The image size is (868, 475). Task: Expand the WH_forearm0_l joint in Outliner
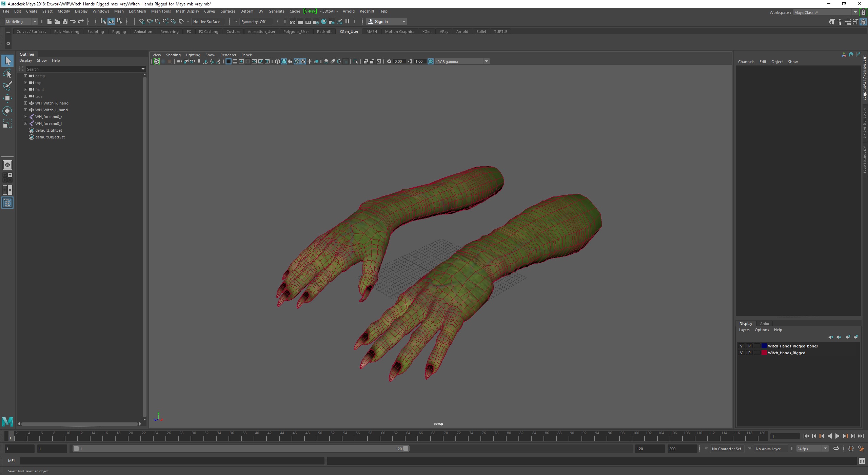(x=25, y=123)
